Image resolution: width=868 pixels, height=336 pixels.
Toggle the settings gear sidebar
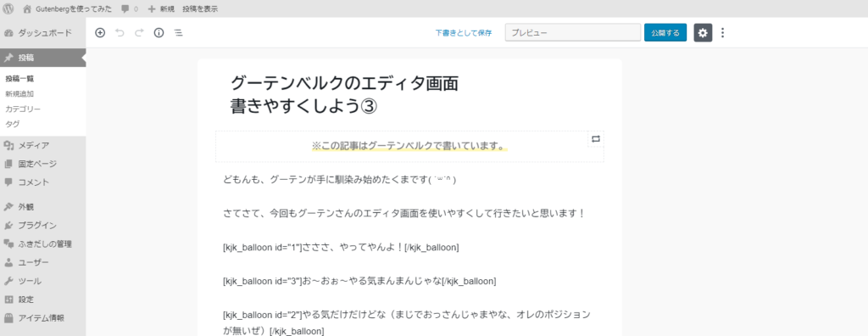tap(703, 33)
